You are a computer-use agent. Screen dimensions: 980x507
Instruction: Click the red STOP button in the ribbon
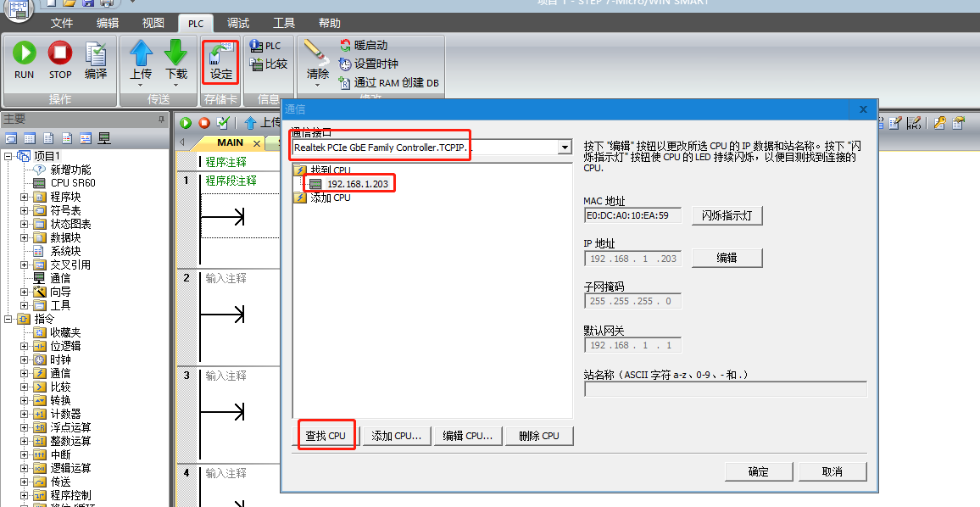(x=60, y=59)
